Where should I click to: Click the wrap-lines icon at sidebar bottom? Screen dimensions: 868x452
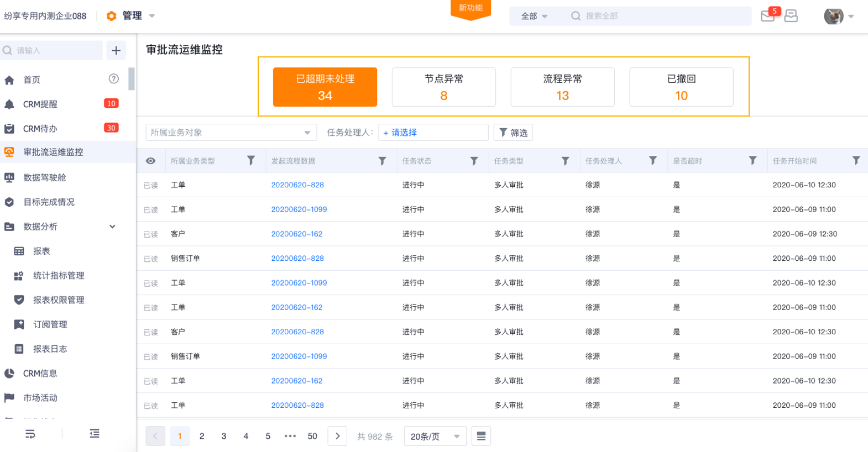(30, 434)
